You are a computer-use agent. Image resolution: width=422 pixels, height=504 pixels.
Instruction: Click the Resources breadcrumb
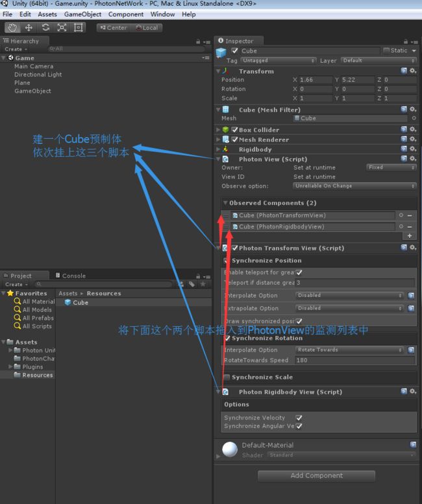104,293
